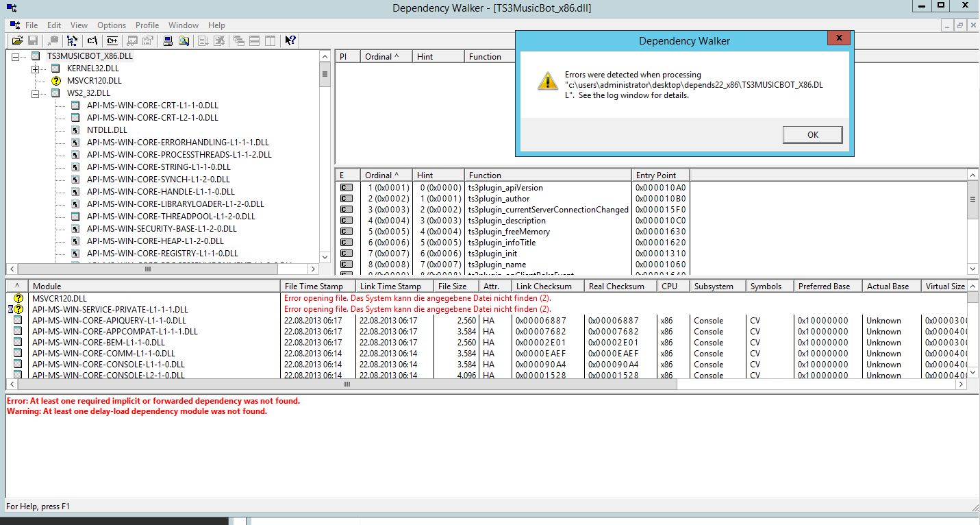Collapse the TS3MUSICBOT_X86.DLL root node
Screen dimensions: 980x525
coord(16,56)
